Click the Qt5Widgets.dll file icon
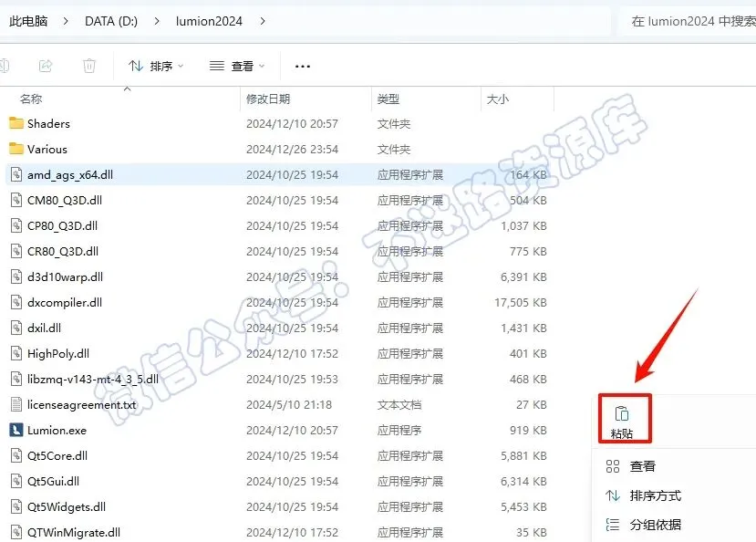Image resolution: width=756 pixels, height=542 pixels. coord(16,506)
